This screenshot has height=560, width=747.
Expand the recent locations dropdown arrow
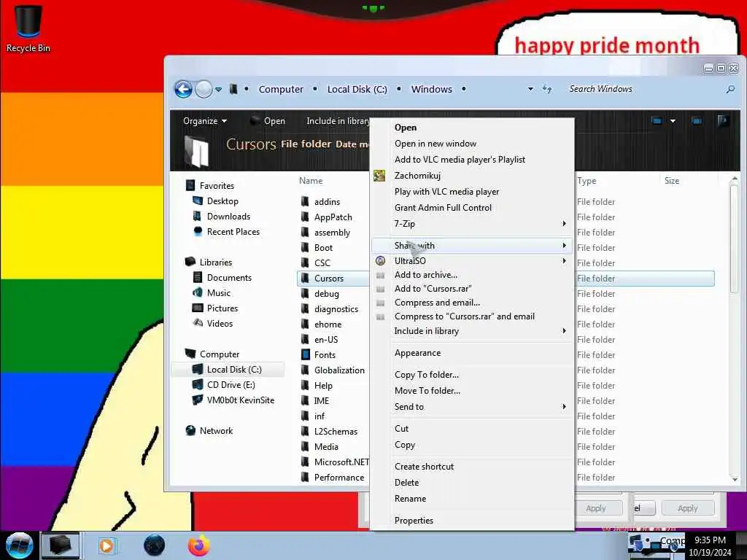click(218, 90)
